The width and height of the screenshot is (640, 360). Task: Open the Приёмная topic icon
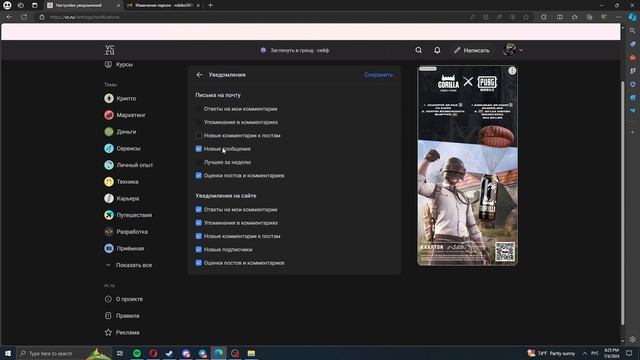[x=109, y=248]
